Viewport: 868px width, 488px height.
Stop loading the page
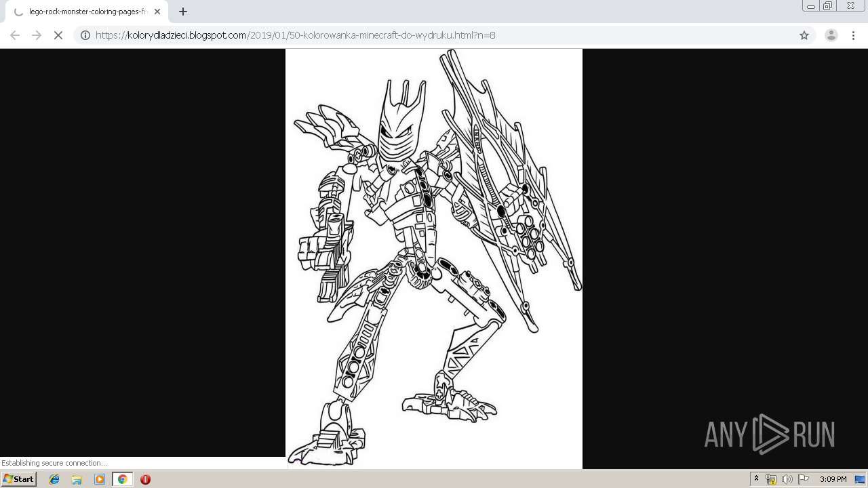pyautogui.click(x=58, y=35)
